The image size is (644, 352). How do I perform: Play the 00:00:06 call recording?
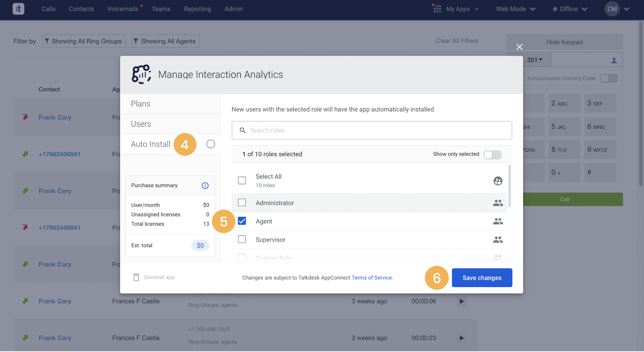click(461, 301)
